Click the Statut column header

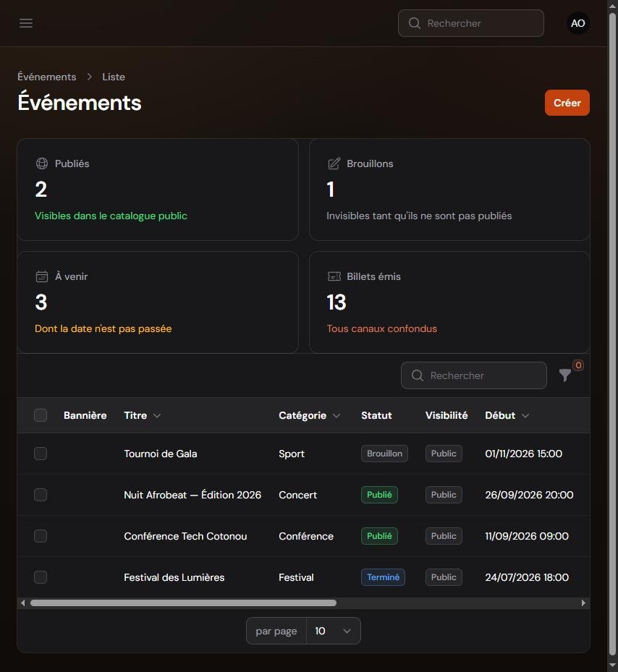pyautogui.click(x=376, y=415)
